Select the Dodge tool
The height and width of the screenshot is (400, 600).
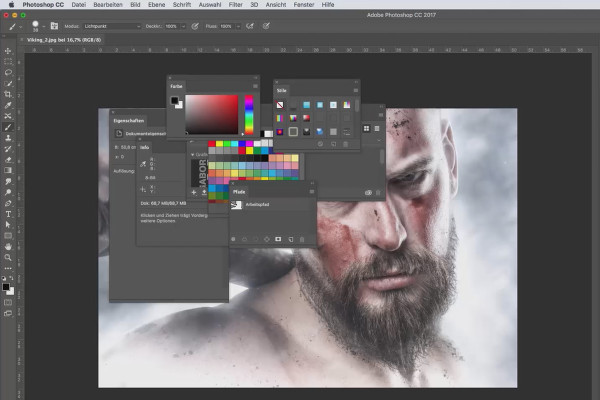click(x=8, y=192)
